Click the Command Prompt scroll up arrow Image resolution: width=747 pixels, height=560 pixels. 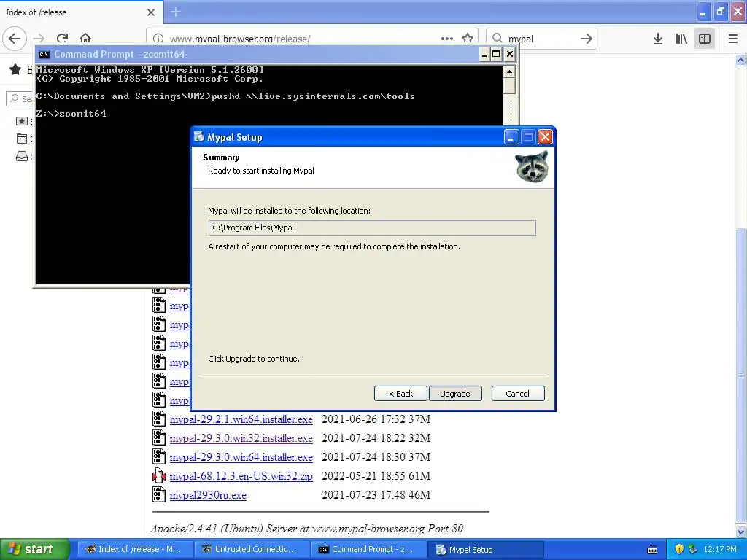[509, 72]
